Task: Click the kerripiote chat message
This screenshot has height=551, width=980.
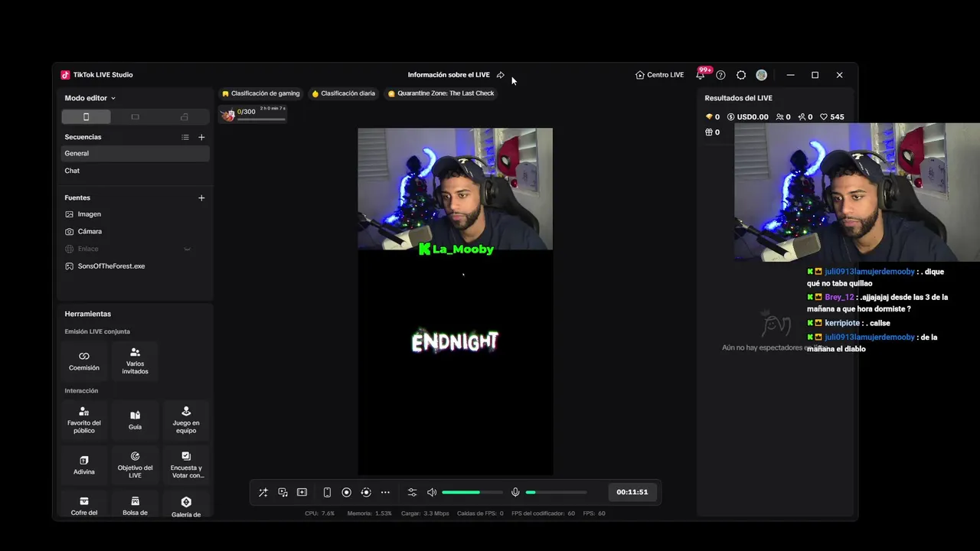Action: [x=848, y=323]
